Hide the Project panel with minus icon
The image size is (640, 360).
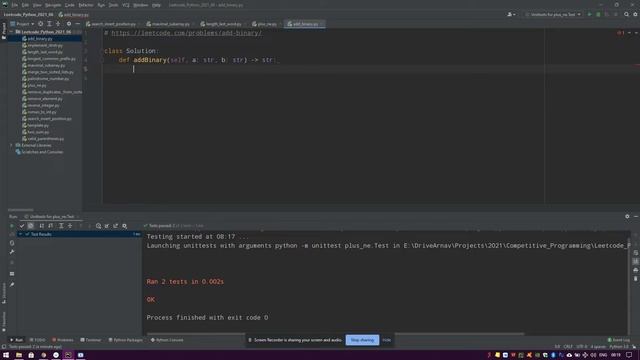point(78,24)
